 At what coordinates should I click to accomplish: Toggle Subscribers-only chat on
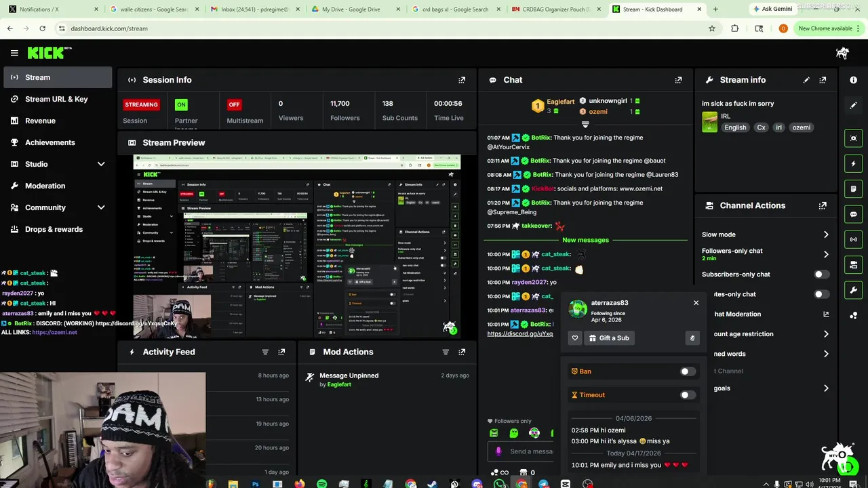(x=821, y=274)
